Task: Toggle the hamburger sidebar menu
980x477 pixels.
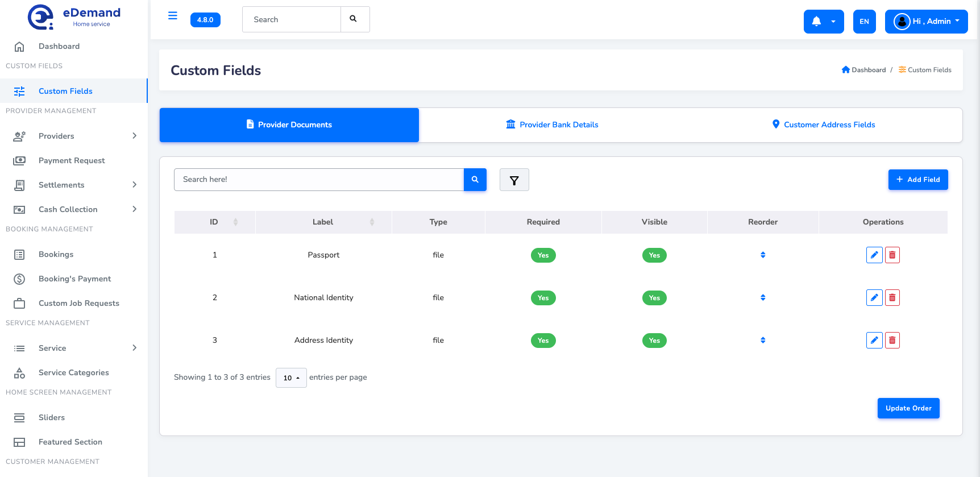Action: pos(173,16)
